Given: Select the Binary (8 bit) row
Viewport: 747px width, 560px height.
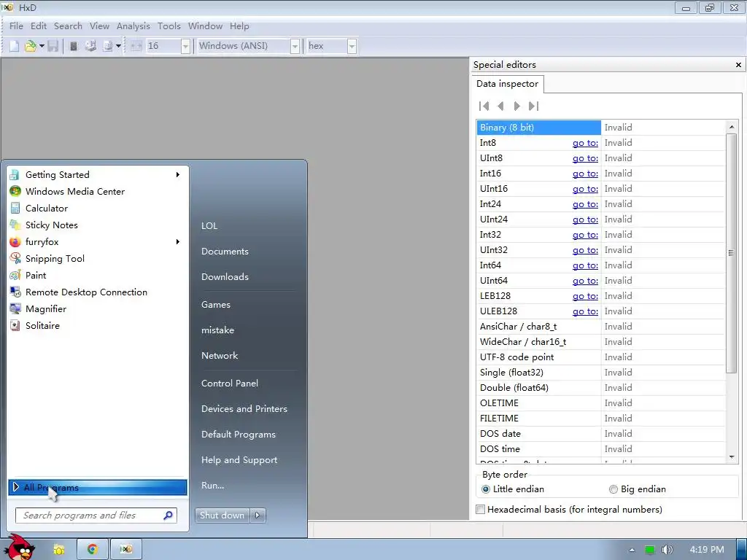Looking at the screenshot, I should pyautogui.click(x=601, y=128).
